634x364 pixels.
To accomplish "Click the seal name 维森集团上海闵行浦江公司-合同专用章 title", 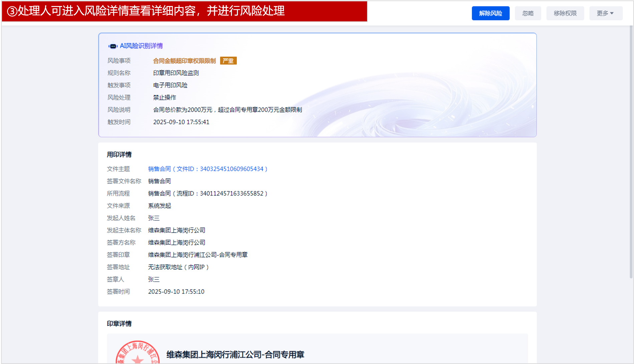I will pyautogui.click(x=235, y=355).
